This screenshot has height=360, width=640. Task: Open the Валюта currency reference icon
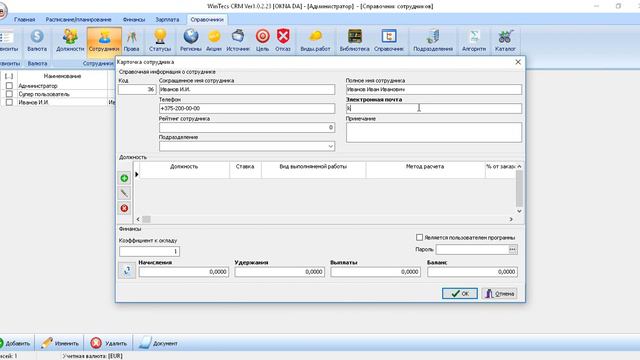coord(37,40)
